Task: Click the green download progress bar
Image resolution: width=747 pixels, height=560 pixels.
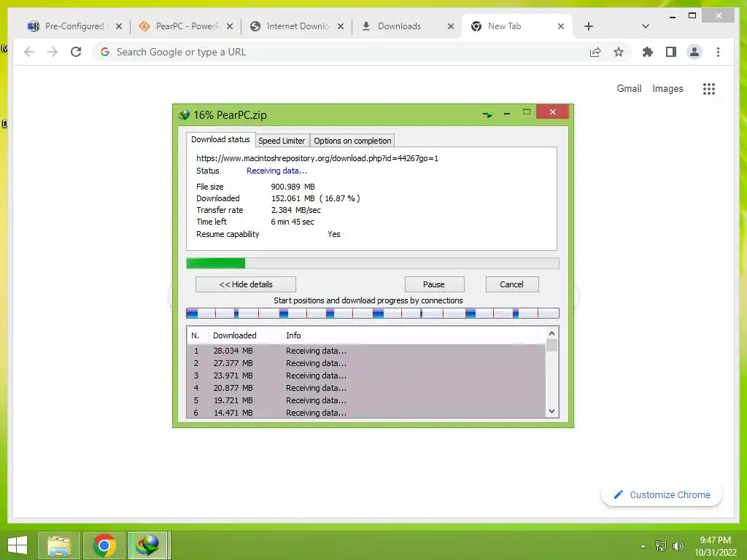Action: [373, 262]
